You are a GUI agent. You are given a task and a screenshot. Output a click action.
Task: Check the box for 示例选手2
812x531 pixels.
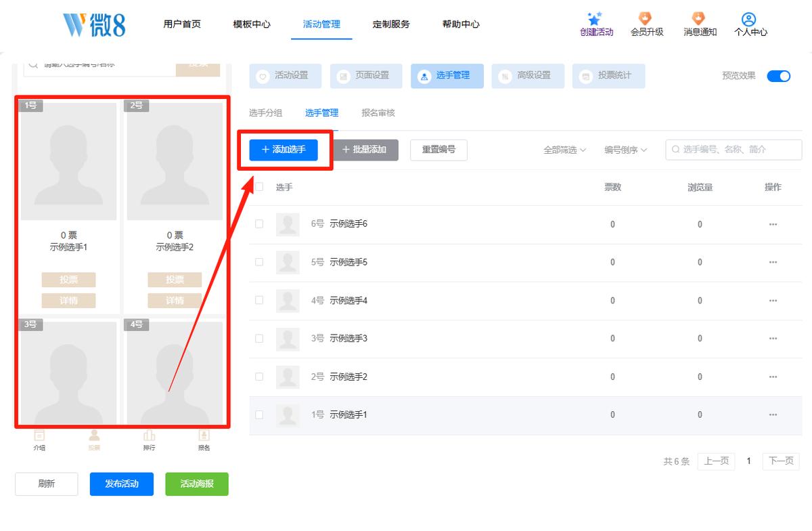[259, 376]
